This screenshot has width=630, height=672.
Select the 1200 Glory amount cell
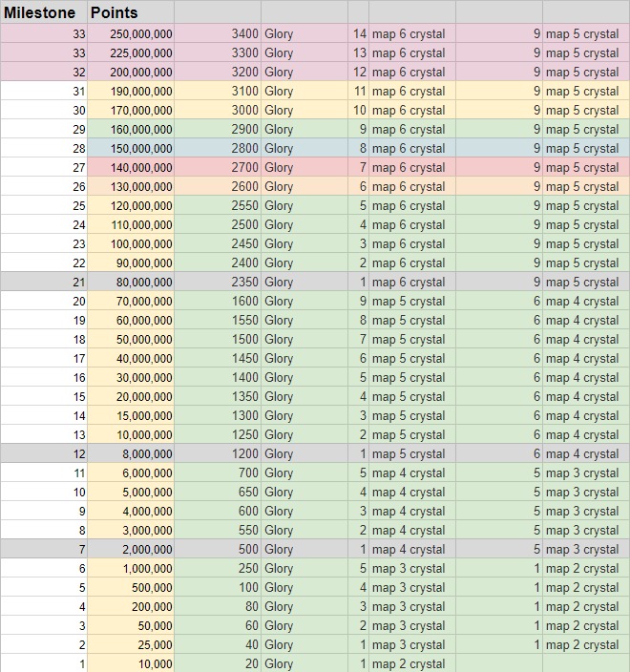click(x=218, y=453)
